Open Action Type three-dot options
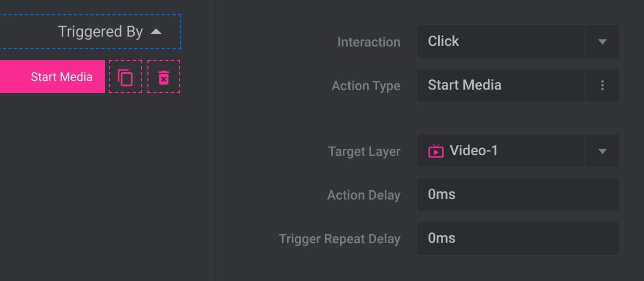Image resolution: width=644 pixels, height=281 pixels. 602,85
